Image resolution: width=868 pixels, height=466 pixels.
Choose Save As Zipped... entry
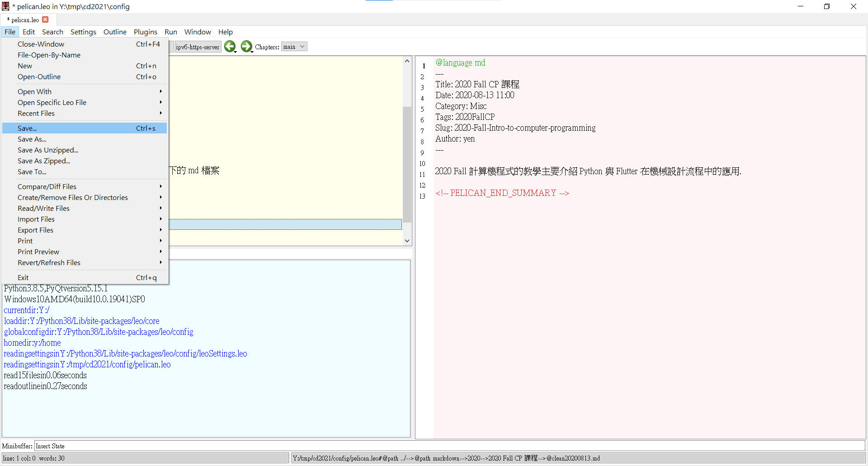85,161
